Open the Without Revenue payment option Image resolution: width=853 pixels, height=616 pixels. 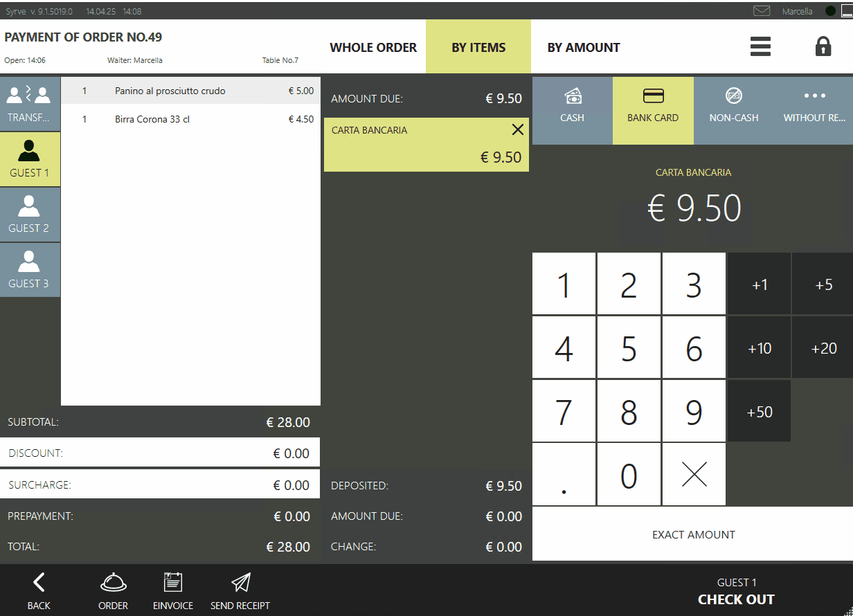pyautogui.click(x=814, y=106)
